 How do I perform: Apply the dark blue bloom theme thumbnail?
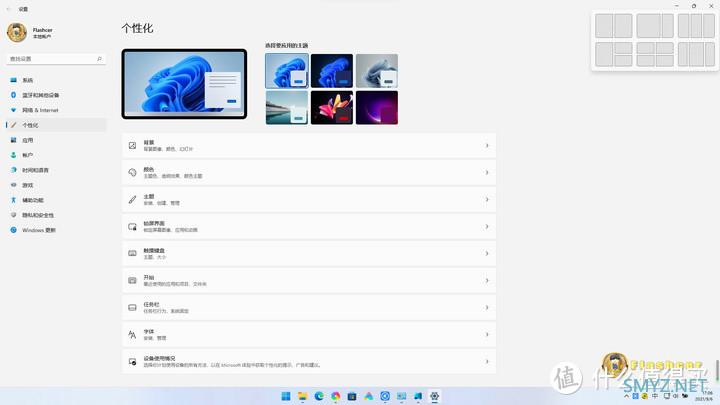(x=331, y=71)
